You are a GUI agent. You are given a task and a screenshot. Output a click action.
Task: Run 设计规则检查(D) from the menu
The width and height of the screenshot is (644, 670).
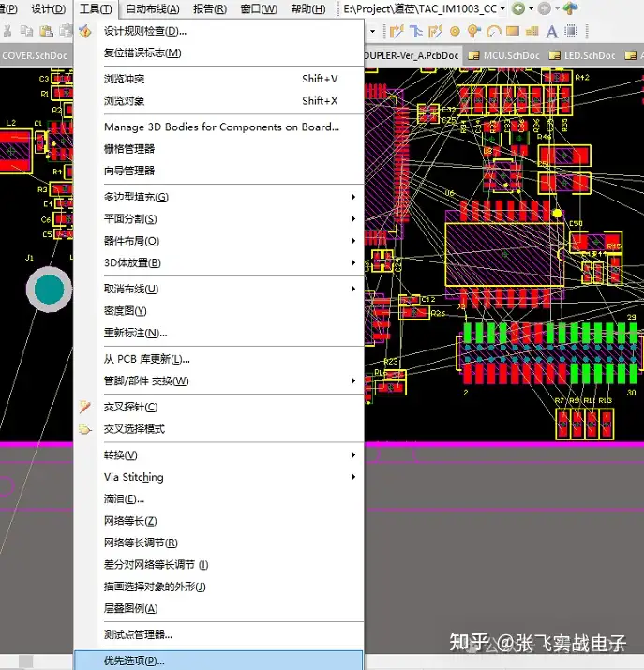(144, 31)
